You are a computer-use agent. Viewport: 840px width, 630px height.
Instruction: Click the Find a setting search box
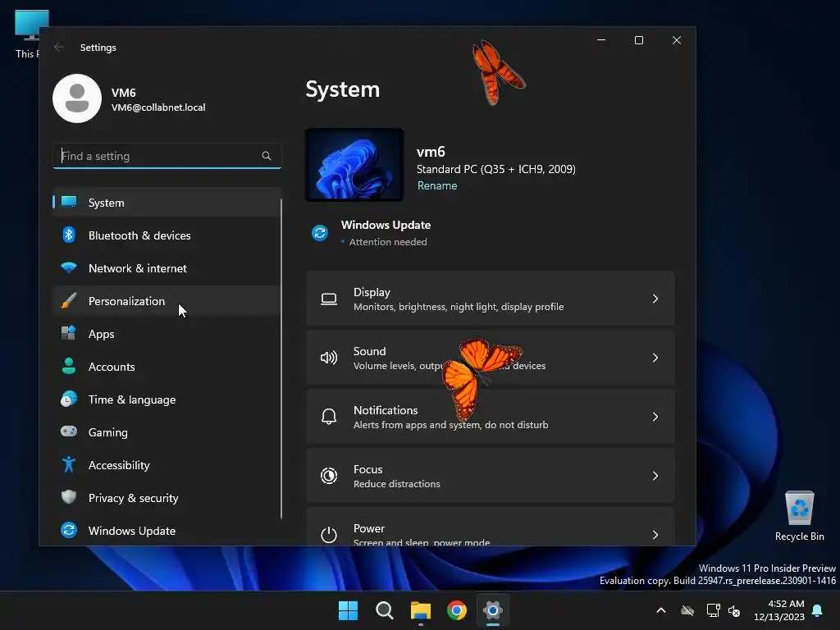coord(167,156)
